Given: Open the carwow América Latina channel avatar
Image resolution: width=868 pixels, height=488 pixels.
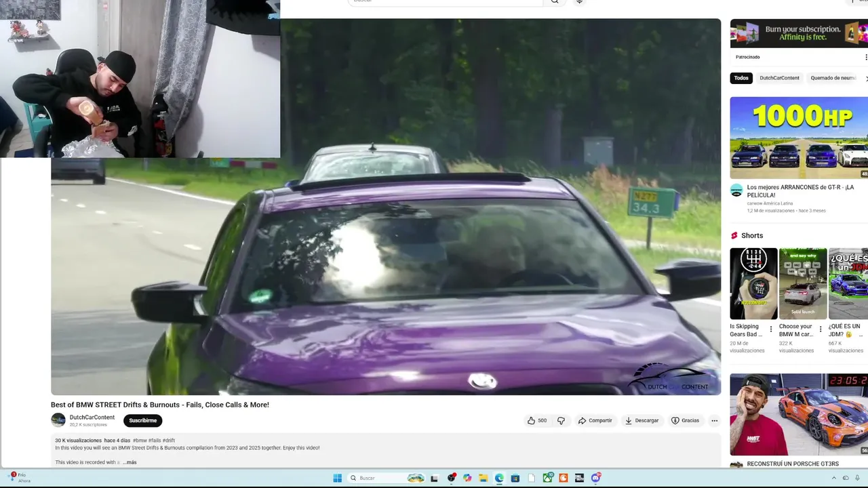Looking at the screenshot, I should coord(736,190).
